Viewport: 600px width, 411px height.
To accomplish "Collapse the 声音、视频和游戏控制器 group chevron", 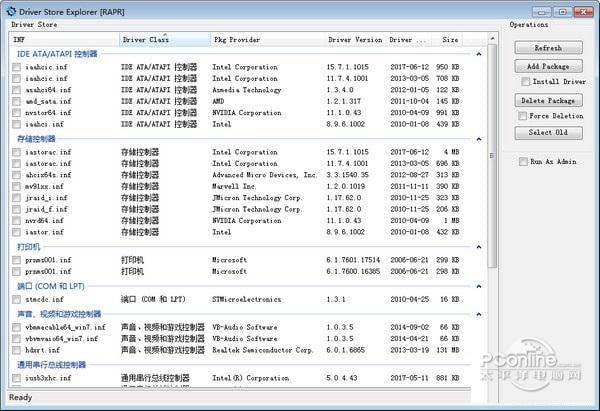I will click(479, 315).
